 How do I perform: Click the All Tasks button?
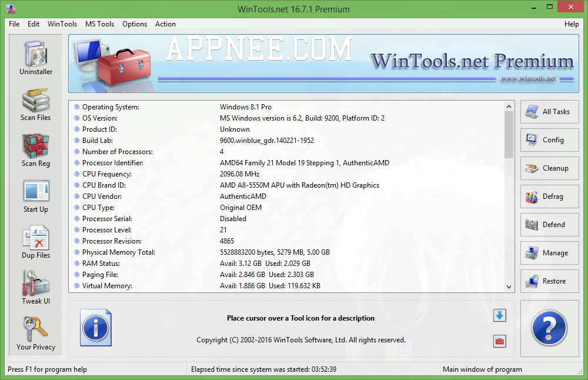point(549,112)
